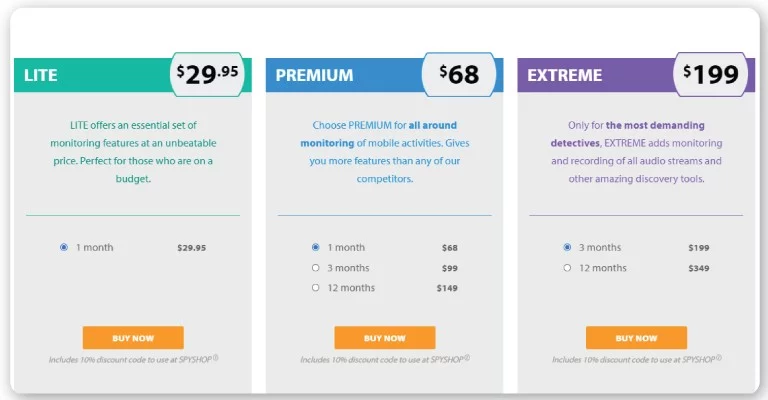Image resolution: width=768 pixels, height=400 pixels.
Task: Click BUY NOW under LITE plan
Action: [133, 338]
